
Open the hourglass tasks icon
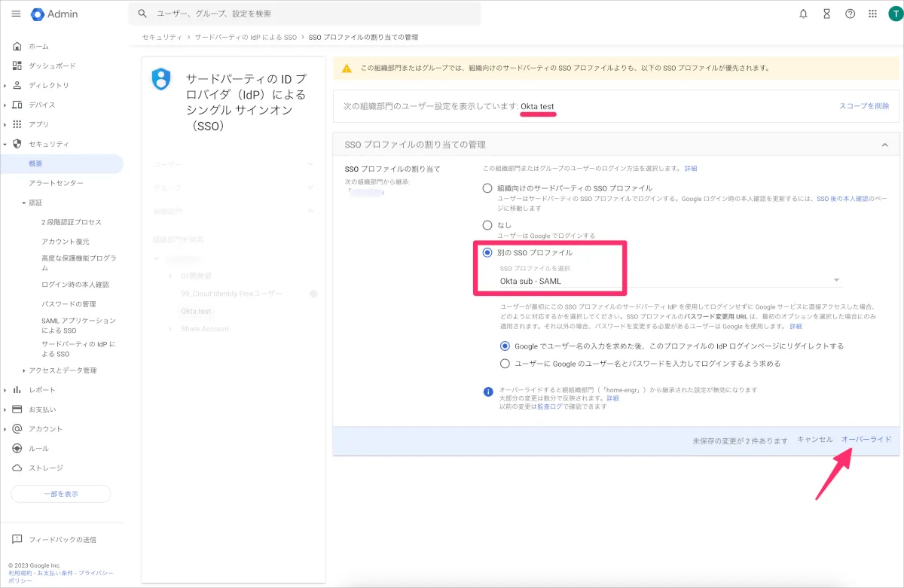point(826,14)
